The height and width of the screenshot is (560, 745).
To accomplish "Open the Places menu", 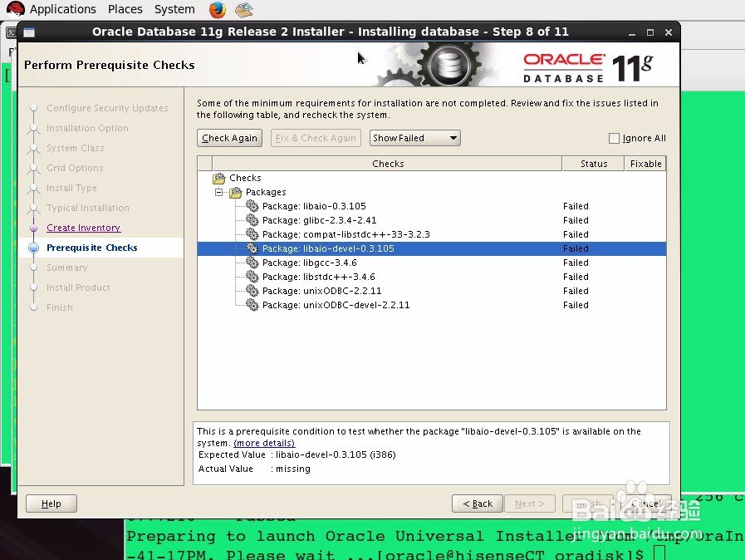I will [125, 9].
